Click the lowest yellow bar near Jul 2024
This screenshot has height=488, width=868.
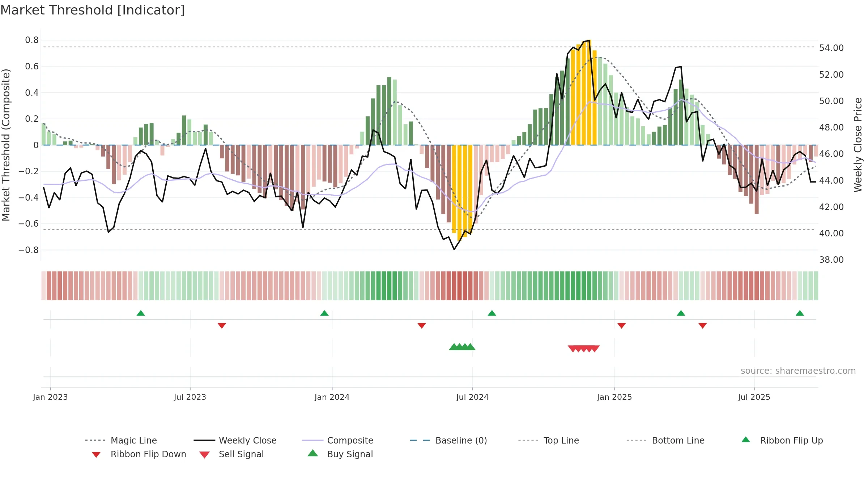click(x=460, y=193)
